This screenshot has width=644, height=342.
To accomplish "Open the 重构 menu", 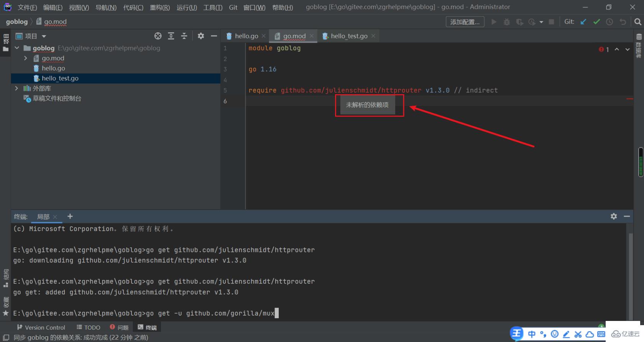I will tap(159, 7).
